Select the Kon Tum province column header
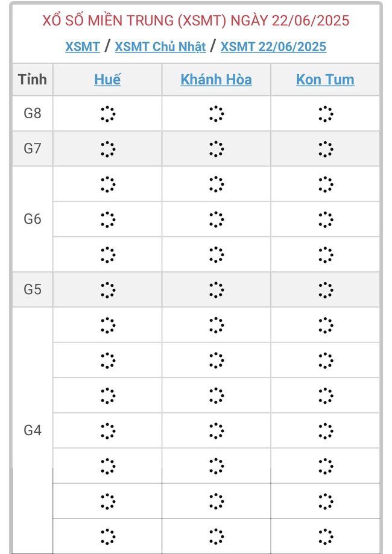This screenshot has height=554, width=392. pyautogui.click(x=325, y=80)
